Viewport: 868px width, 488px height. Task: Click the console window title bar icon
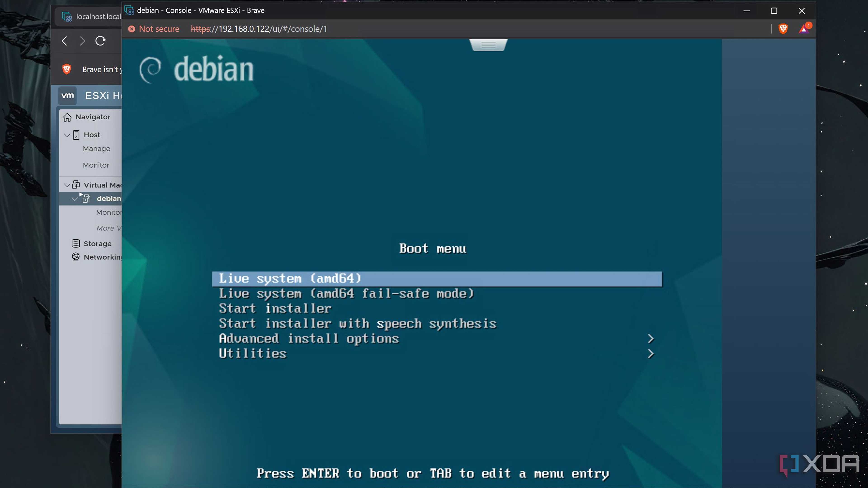tap(129, 10)
